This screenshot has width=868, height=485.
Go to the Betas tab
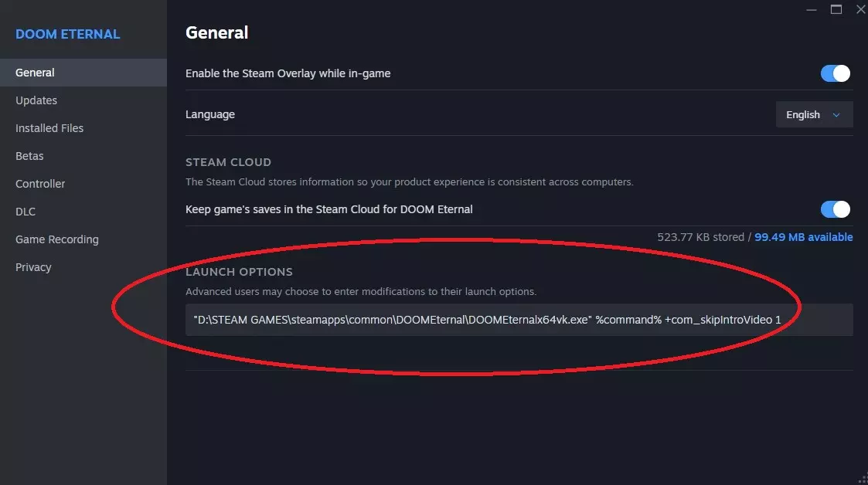29,156
